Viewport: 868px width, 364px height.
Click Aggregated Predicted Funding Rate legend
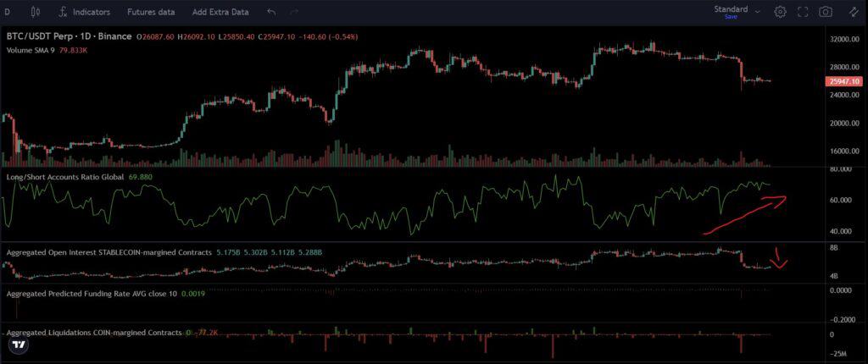click(x=92, y=294)
